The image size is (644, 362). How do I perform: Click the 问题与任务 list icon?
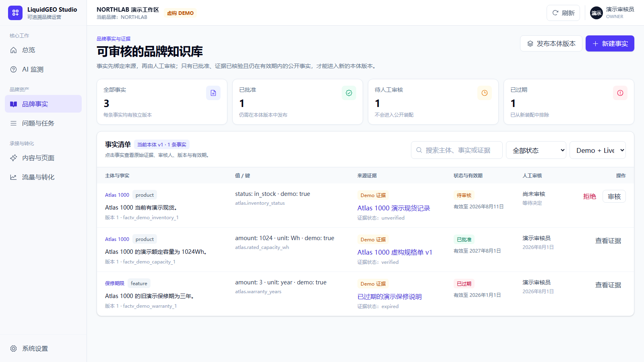[13, 123]
